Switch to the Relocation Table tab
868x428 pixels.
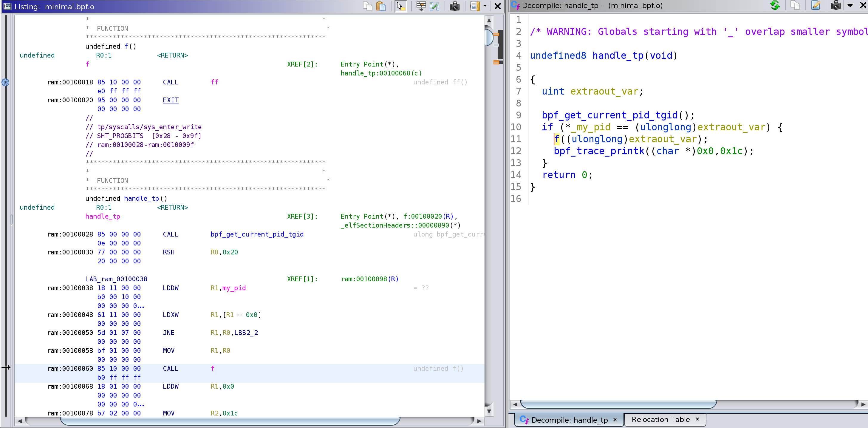(660, 420)
